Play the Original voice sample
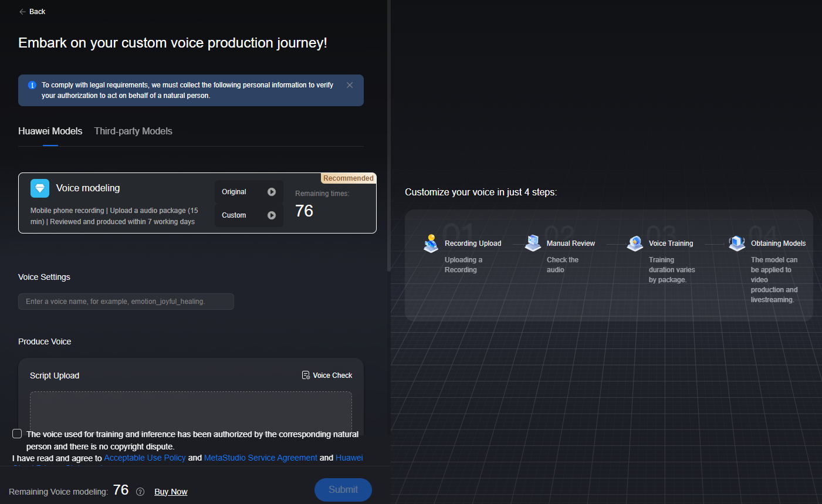This screenshot has width=822, height=504. [272, 192]
